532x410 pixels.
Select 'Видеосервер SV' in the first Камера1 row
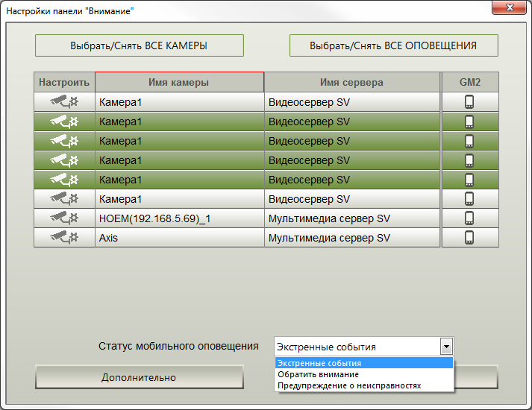point(352,101)
